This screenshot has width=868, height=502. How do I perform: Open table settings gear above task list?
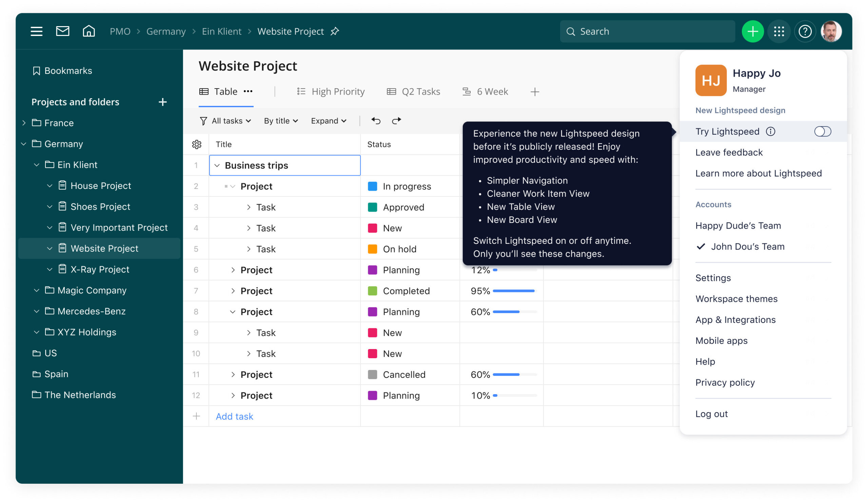196,144
